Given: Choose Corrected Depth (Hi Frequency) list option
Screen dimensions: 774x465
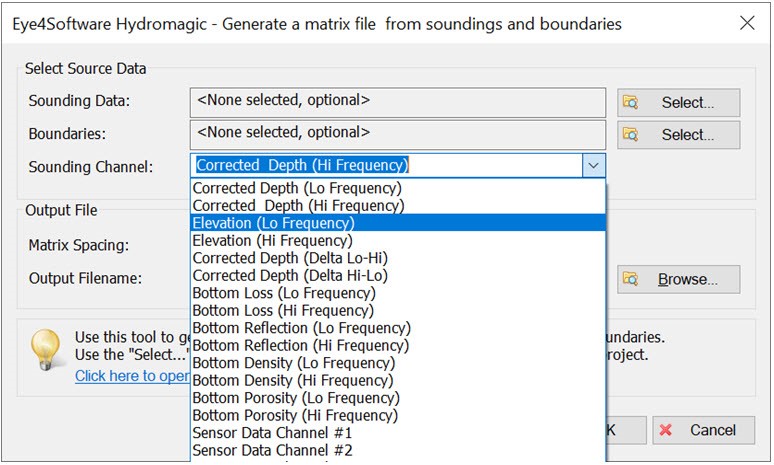Looking at the screenshot, I should [x=398, y=205].
